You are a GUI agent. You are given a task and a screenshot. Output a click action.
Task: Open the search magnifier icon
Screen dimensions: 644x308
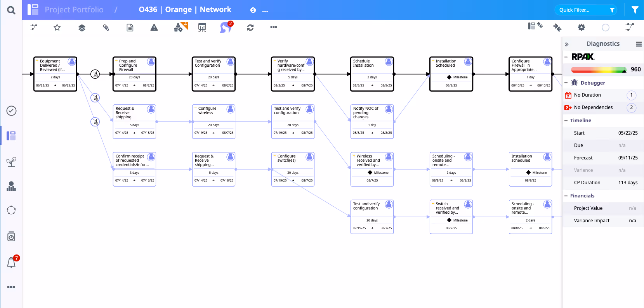pos(11,10)
